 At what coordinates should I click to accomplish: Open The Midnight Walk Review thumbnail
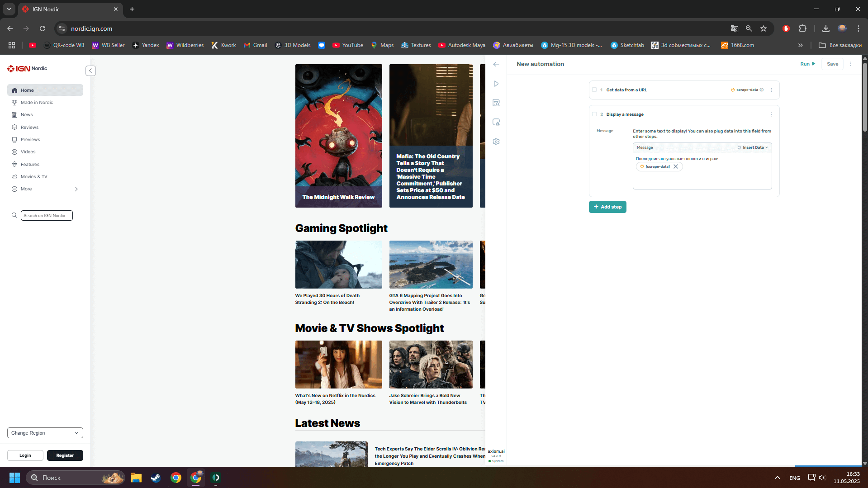[339, 136]
